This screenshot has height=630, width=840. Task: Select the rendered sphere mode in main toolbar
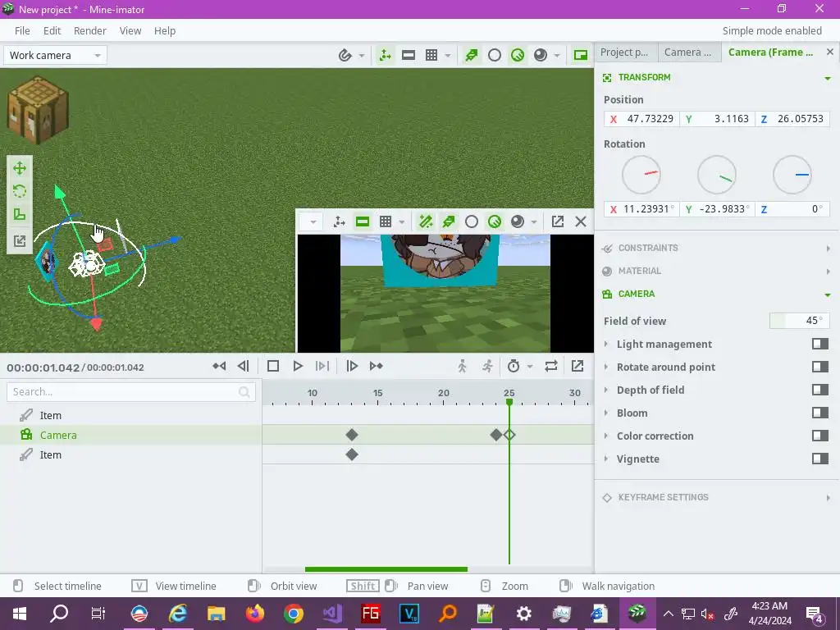[x=541, y=55]
